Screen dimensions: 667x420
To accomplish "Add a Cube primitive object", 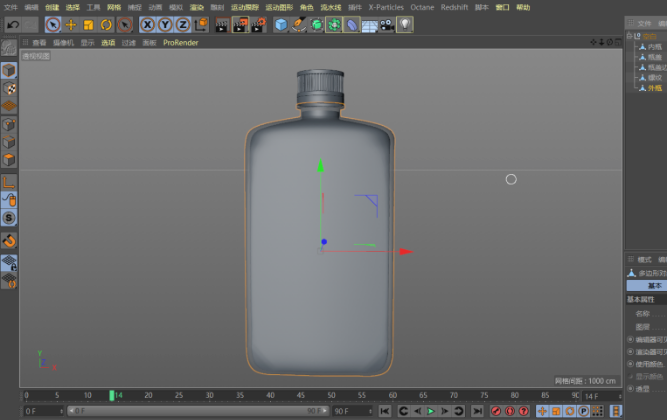I will tap(281, 24).
